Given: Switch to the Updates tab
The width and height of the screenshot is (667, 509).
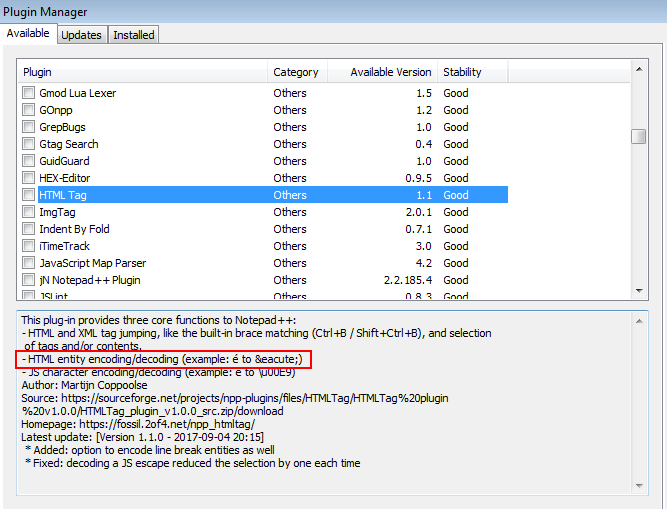Looking at the screenshot, I should pos(81,35).
